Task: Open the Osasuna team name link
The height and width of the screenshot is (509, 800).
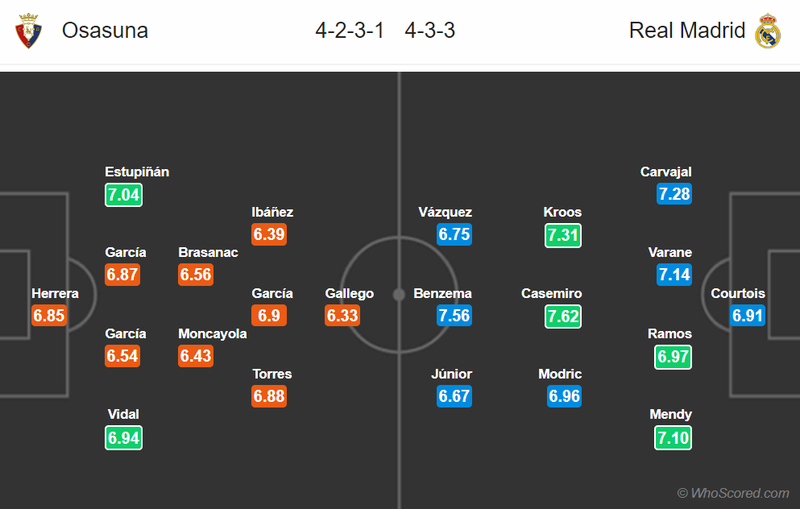Action: pos(105,31)
